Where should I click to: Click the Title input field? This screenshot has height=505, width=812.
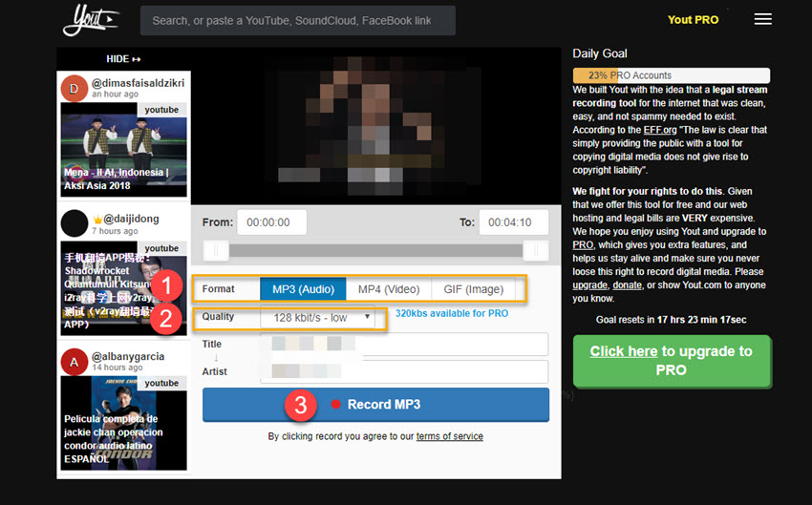click(x=404, y=344)
